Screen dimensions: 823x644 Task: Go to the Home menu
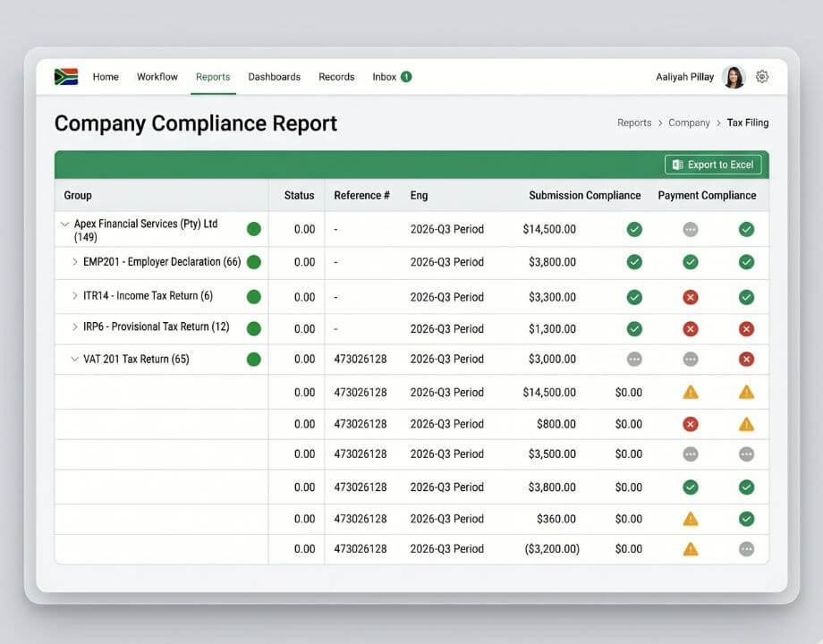(106, 77)
